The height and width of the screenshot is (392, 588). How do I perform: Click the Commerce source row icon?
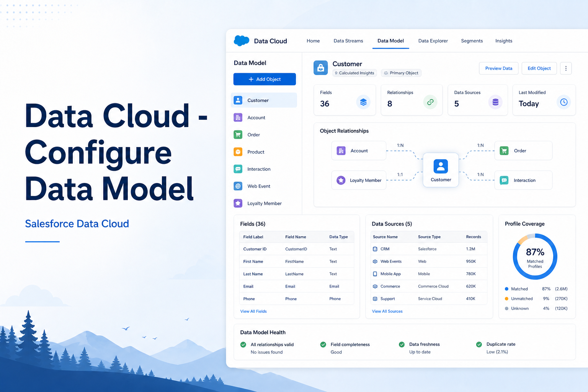tap(375, 286)
